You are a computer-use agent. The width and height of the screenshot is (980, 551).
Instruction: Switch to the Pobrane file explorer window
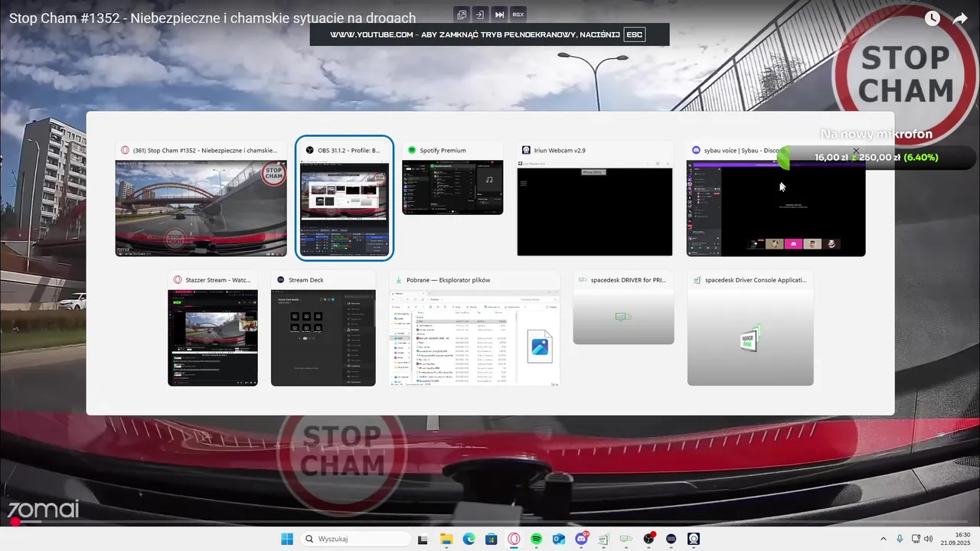[x=475, y=328]
